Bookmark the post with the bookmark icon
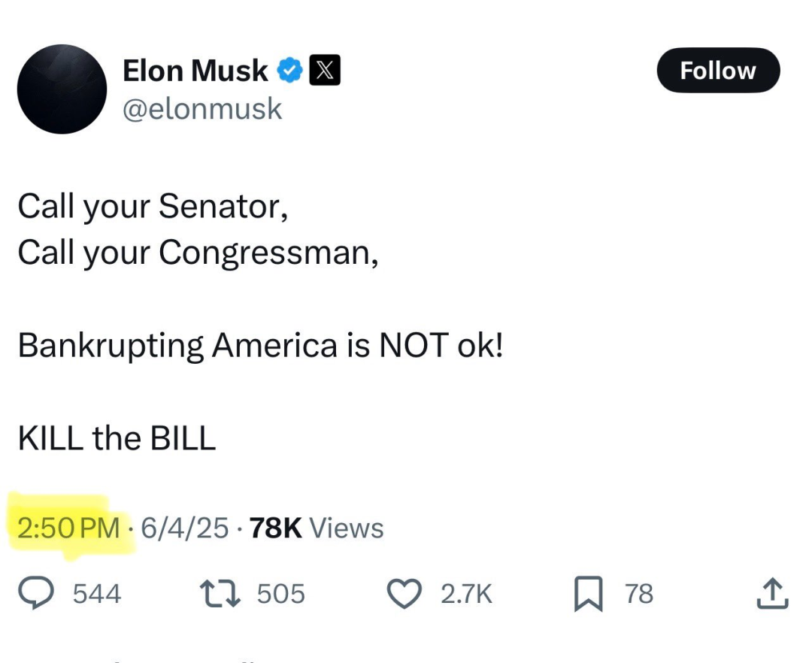This screenshot has height=663, width=812. tap(588, 595)
